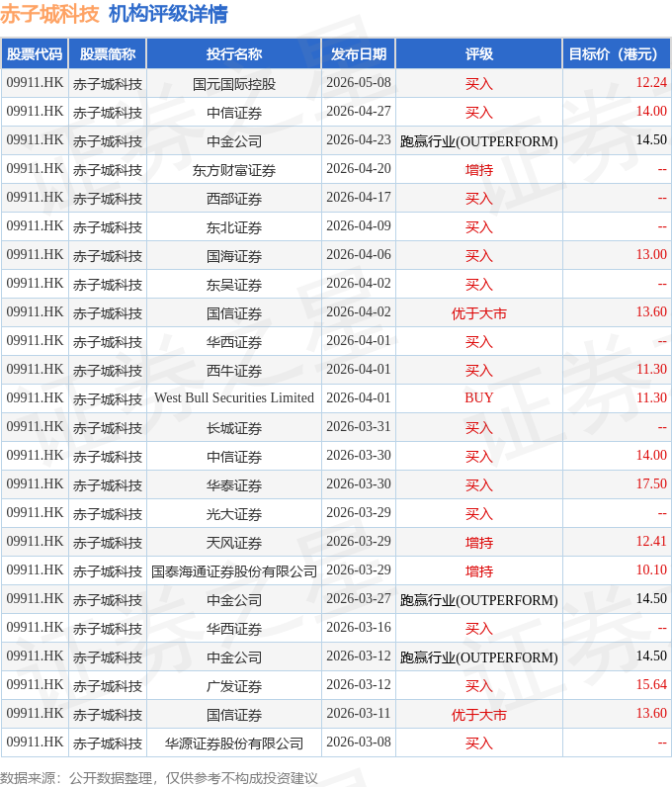Click the 投行名称 column header
Screen dimensions: 672x787
pyautogui.click(x=234, y=53)
